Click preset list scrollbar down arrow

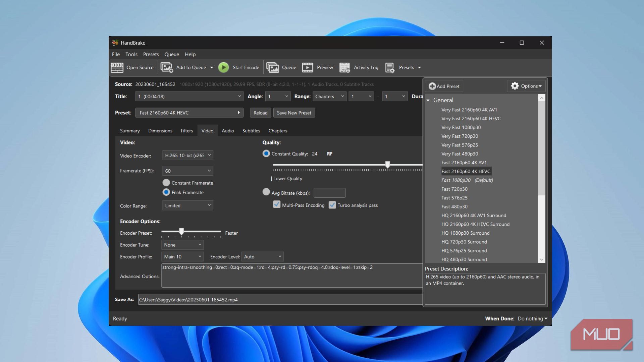[541, 259]
